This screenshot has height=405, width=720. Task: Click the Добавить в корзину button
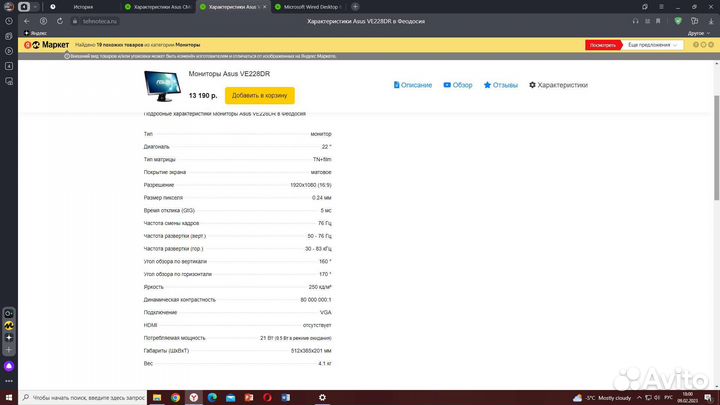259,96
